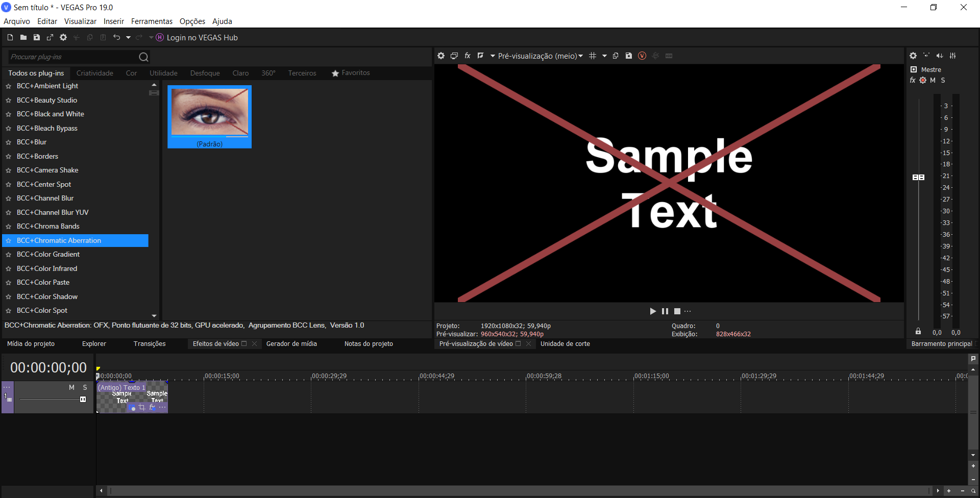Open the Ferramentas menu

point(152,21)
